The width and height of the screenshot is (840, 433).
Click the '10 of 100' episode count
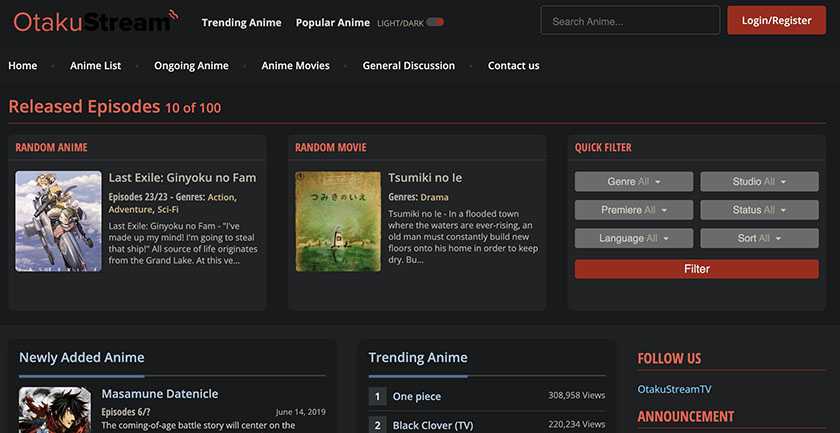point(193,108)
